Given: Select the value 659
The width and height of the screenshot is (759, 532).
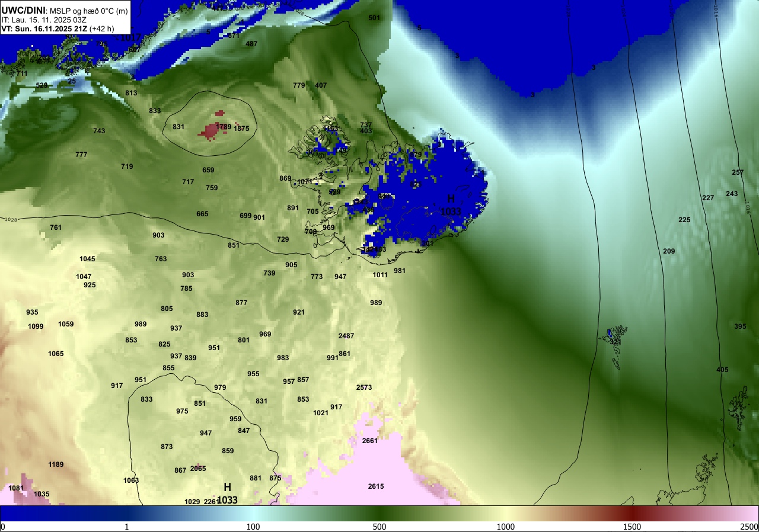Looking at the screenshot, I should point(208,170).
